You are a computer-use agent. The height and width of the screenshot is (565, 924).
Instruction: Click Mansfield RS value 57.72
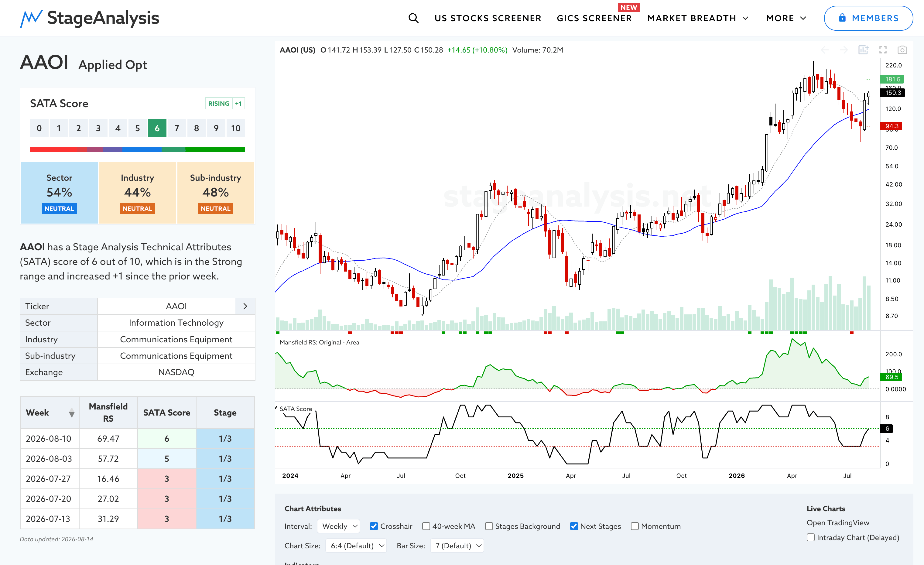[108, 459]
